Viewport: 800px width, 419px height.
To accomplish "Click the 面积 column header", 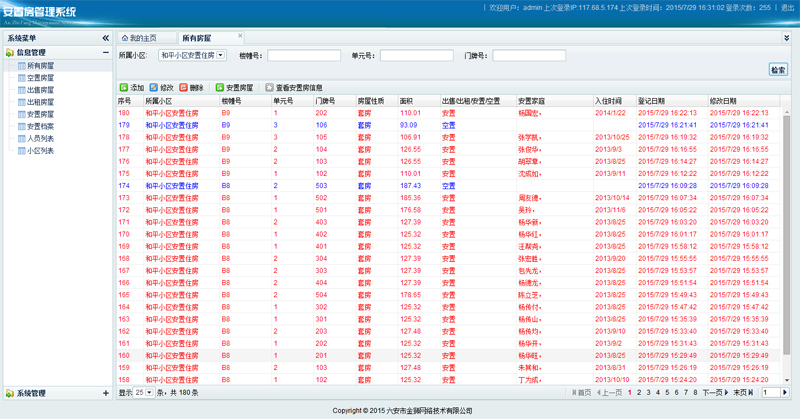I will pos(406,101).
